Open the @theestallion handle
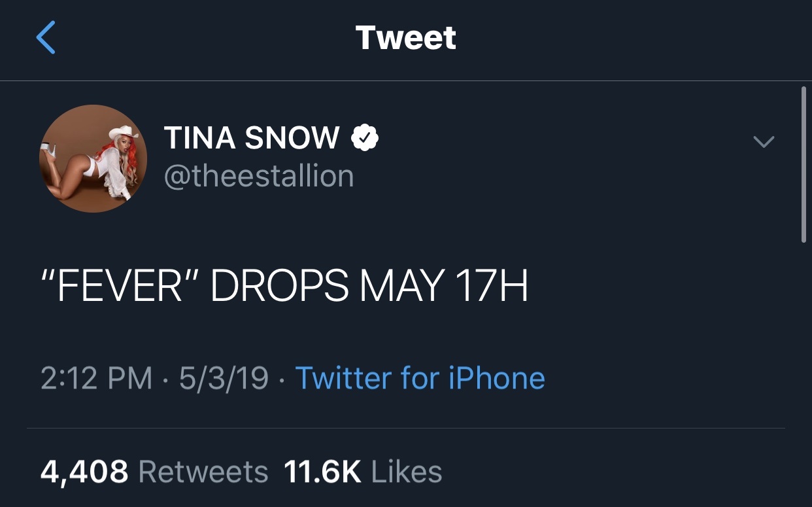Image resolution: width=812 pixels, height=507 pixels. click(x=259, y=176)
